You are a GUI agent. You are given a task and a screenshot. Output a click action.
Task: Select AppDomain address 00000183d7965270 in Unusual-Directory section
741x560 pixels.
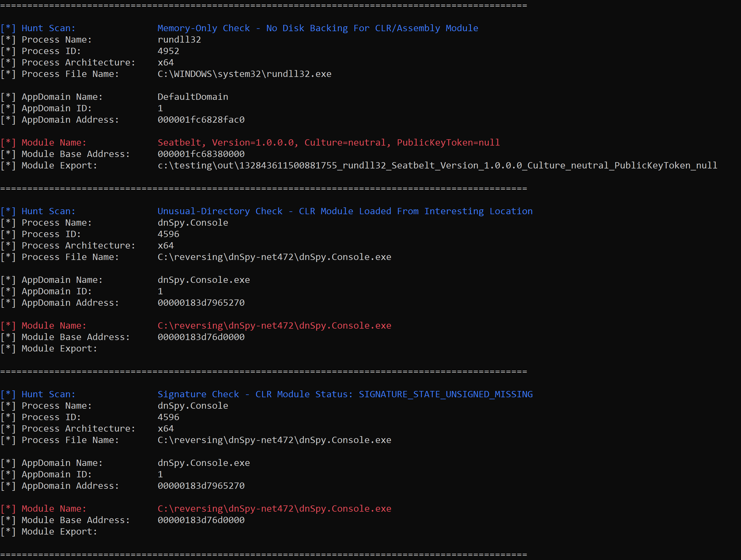click(x=201, y=303)
